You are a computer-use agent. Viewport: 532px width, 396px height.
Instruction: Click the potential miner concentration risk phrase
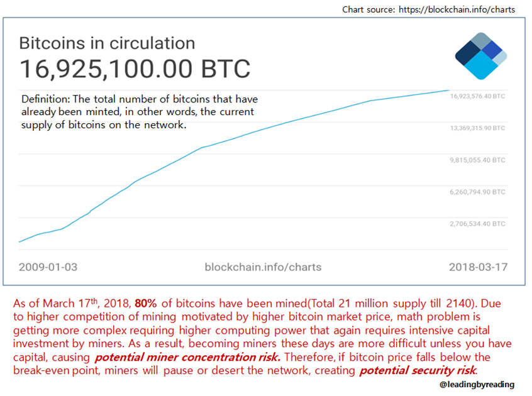[x=187, y=358]
